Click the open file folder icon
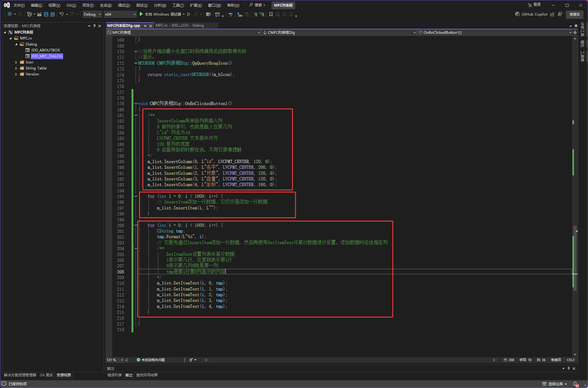This screenshot has height=388, width=588. (39, 14)
